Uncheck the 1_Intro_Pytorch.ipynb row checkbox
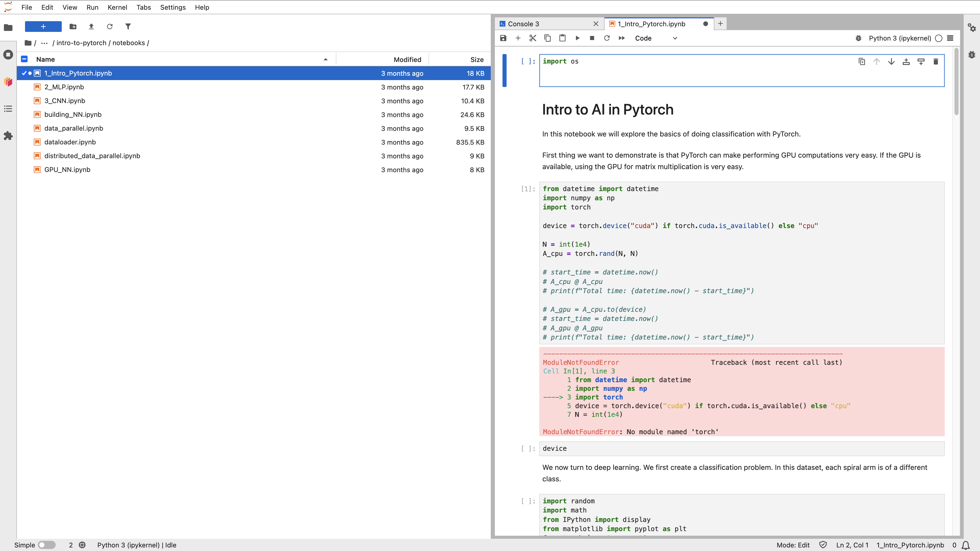Viewport: 980px width, 551px height. click(x=24, y=73)
